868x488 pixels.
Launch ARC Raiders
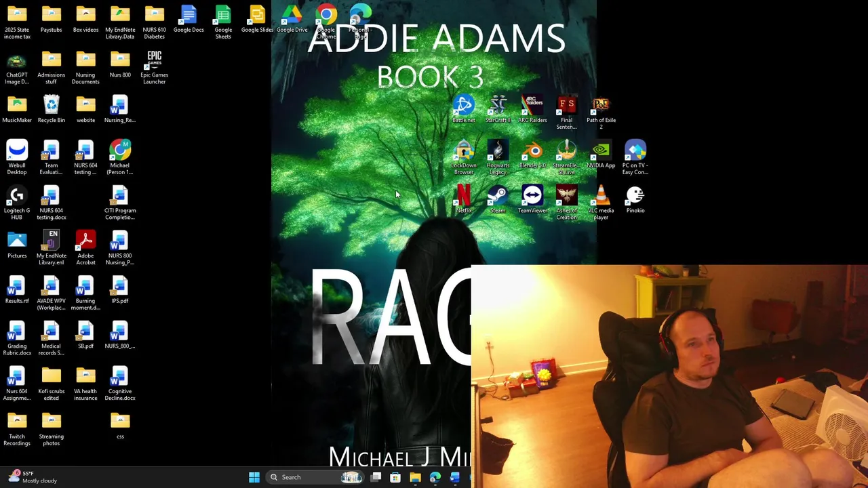tap(532, 109)
